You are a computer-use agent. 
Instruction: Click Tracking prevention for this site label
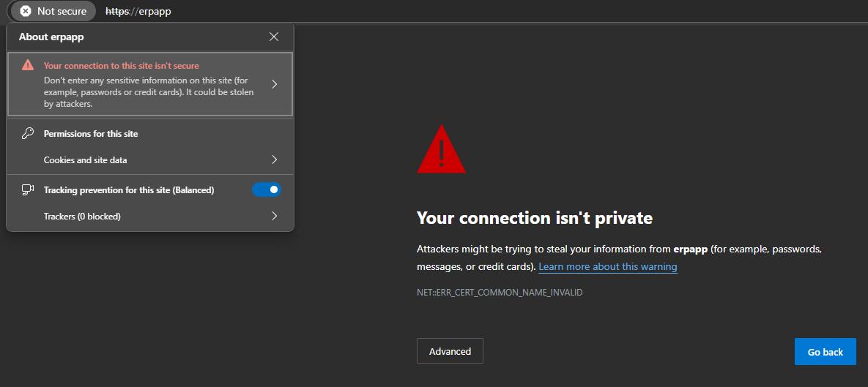pos(129,190)
